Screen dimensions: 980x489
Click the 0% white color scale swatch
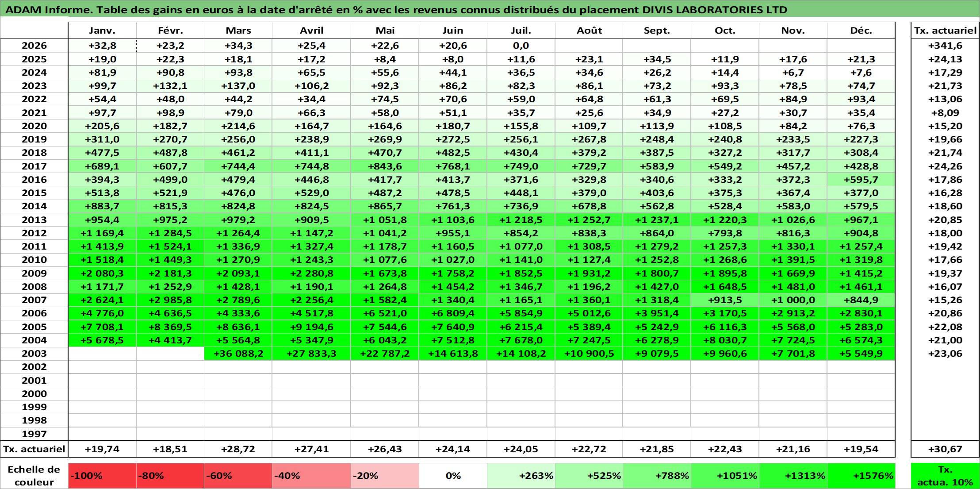click(453, 476)
